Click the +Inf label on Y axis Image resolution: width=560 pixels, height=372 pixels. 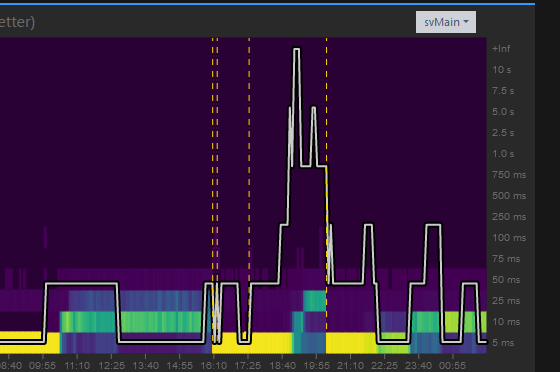(x=501, y=49)
